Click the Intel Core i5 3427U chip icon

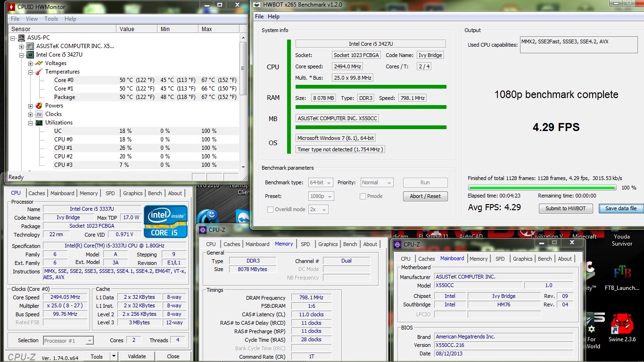click(x=31, y=55)
